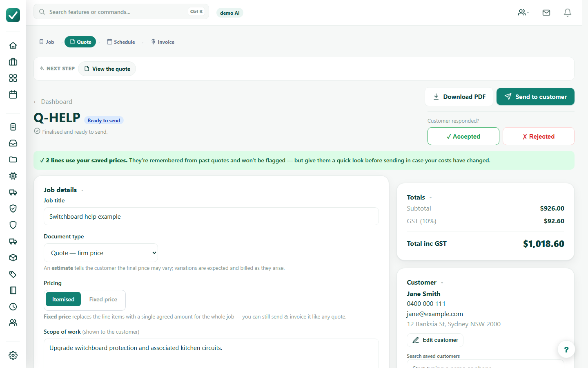The image size is (588, 368).
Task: Open settings gear icon in sidebar
Action: (13, 355)
